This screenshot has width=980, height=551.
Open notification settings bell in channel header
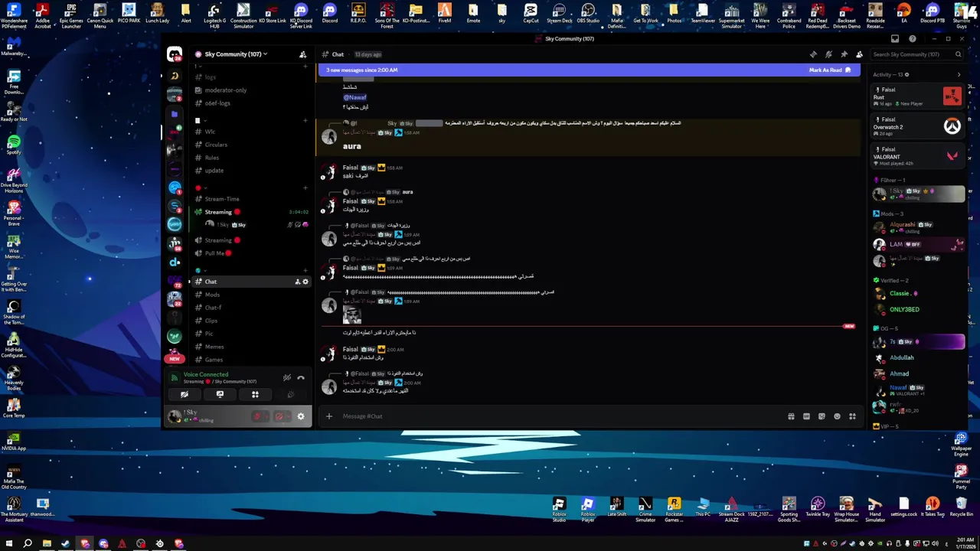click(828, 54)
